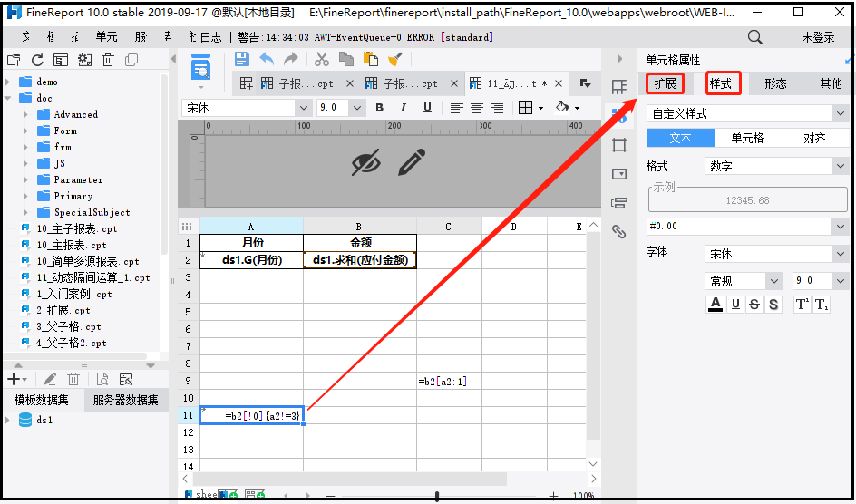Paste clipboard contents

[x=371, y=59]
